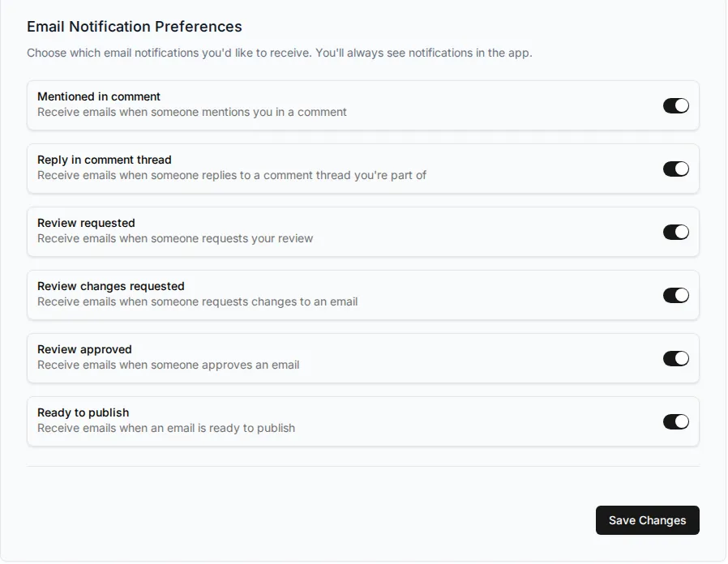Click the 'Choose which email notifications' intro text
The height and width of the screenshot is (564, 728).
pyautogui.click(x=280, y=53)
